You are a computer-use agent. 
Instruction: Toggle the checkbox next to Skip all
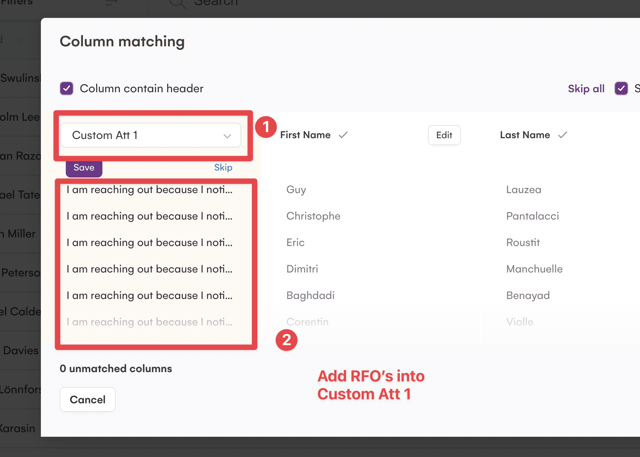[621, 88]
